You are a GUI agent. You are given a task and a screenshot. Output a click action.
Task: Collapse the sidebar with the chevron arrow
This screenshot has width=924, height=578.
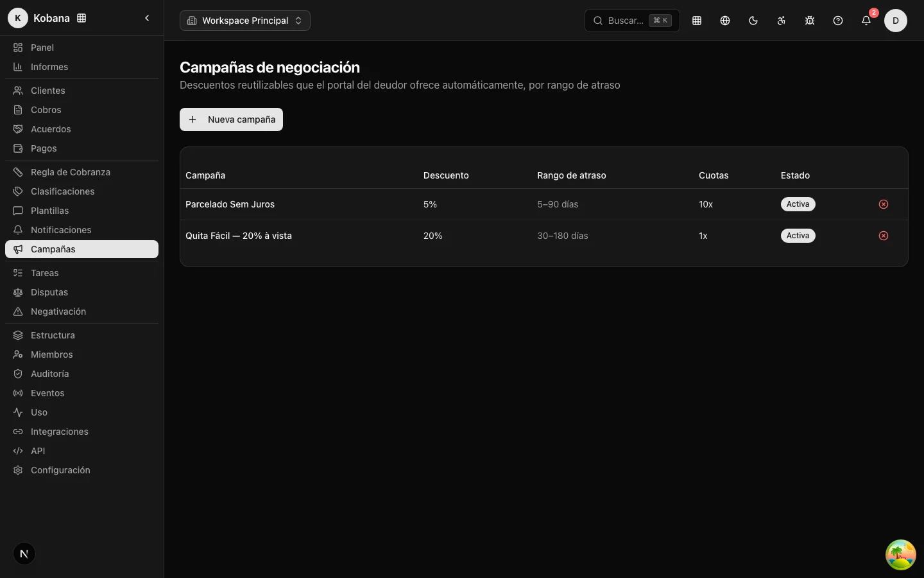(147, 18)
